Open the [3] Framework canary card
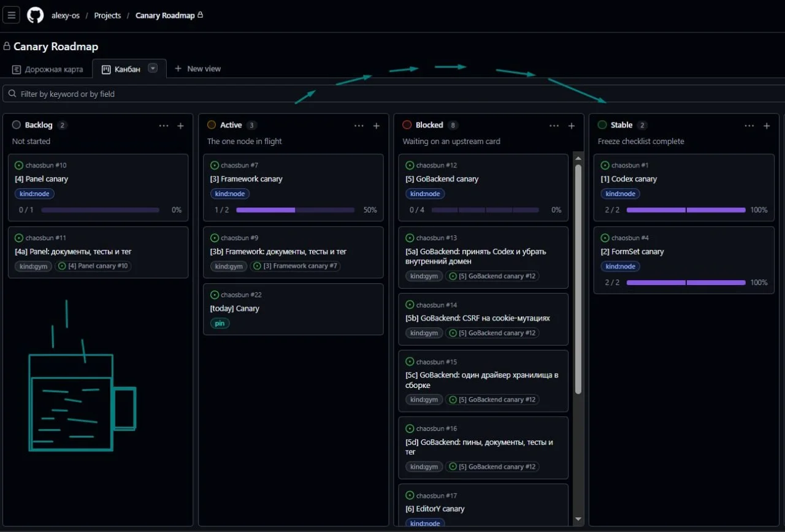 pyautogui.click(x=247, y=179)
